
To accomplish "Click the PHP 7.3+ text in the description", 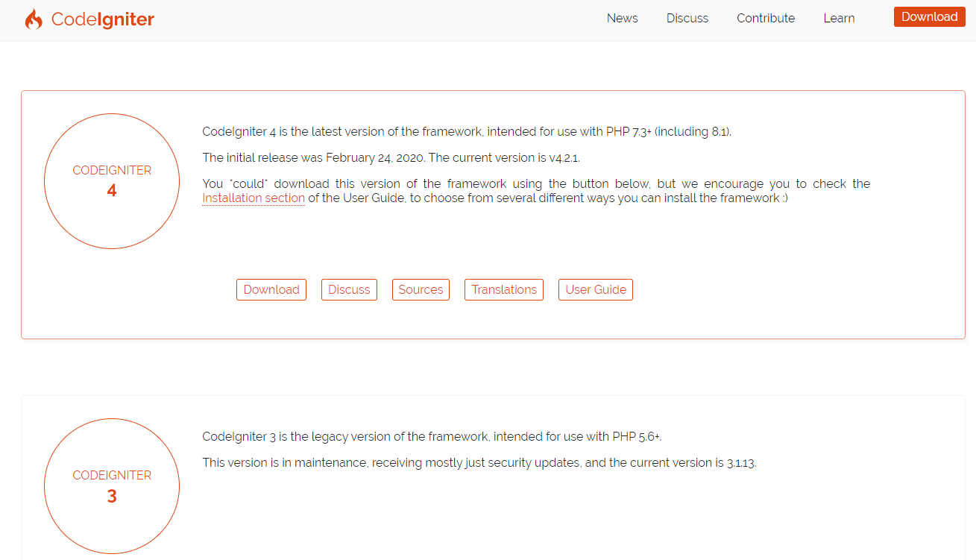I will 627,130.
